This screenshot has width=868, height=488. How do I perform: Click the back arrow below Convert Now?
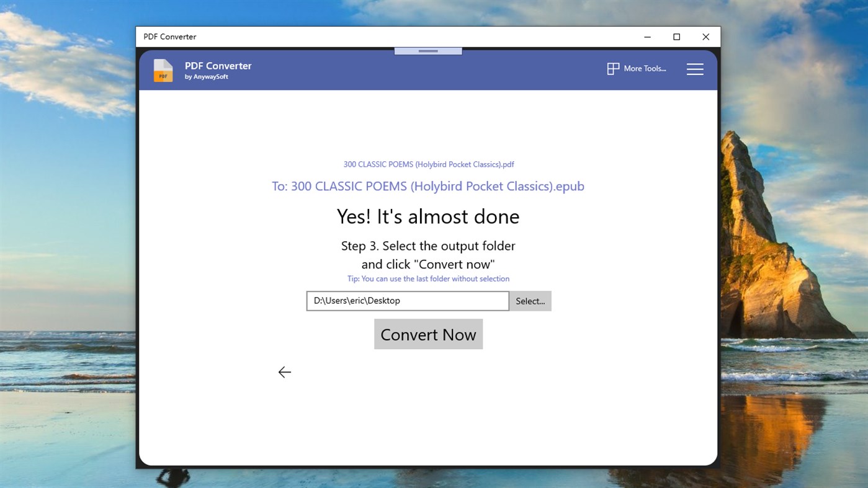tap(284, 372)
